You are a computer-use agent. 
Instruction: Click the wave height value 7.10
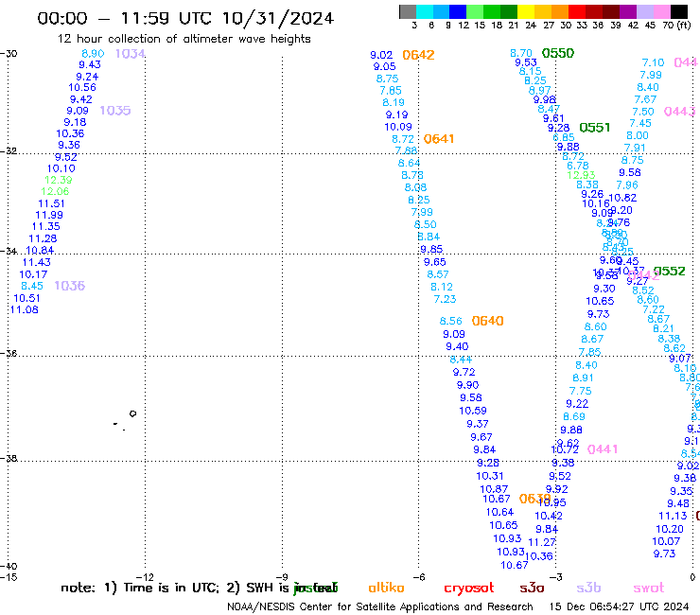(653, 62)
